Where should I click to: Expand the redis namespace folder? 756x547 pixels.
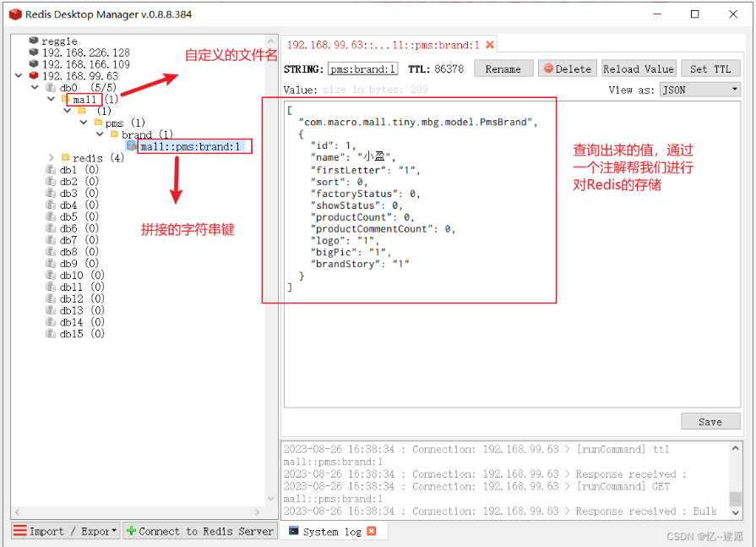[x=52, y=157]
